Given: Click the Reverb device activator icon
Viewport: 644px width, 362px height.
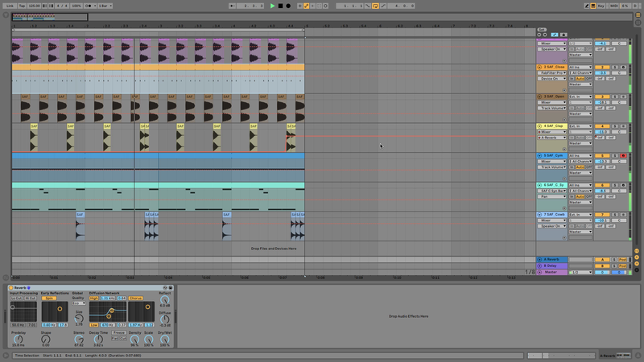Looking at the screenshot, I should tap(11, 287).
